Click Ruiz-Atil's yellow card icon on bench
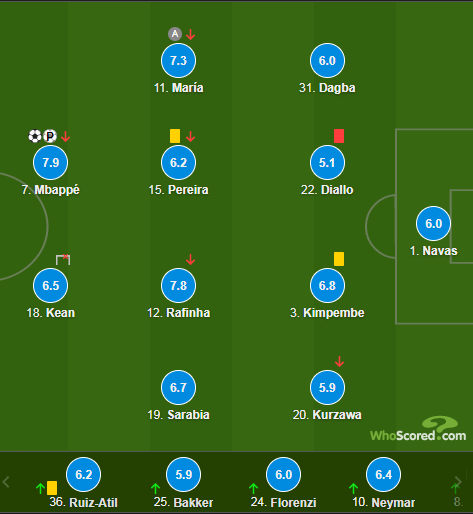The image size is (473, 514). point(52,488)
